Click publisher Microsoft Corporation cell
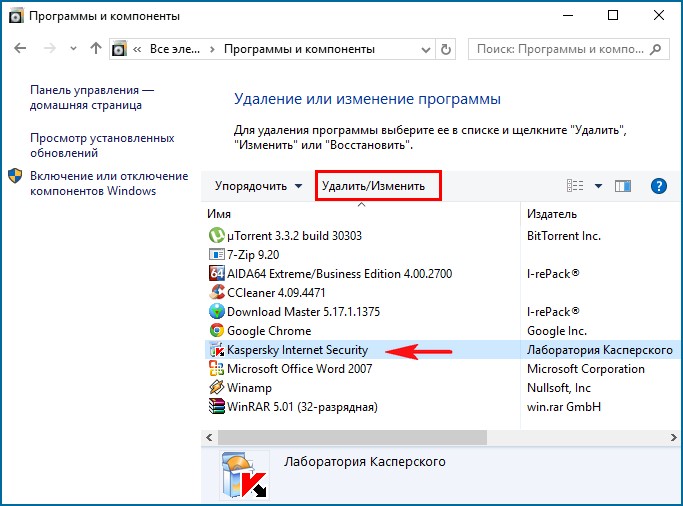The width and height of the screenshot is (683, 506). click(585, 368)
